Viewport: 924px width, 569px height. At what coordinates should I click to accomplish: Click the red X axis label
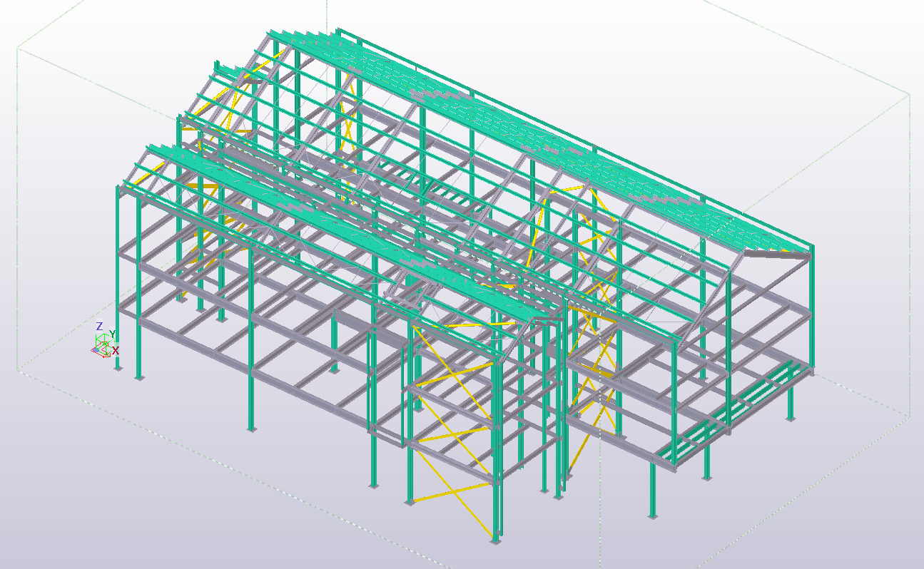[x=116, y=351]
